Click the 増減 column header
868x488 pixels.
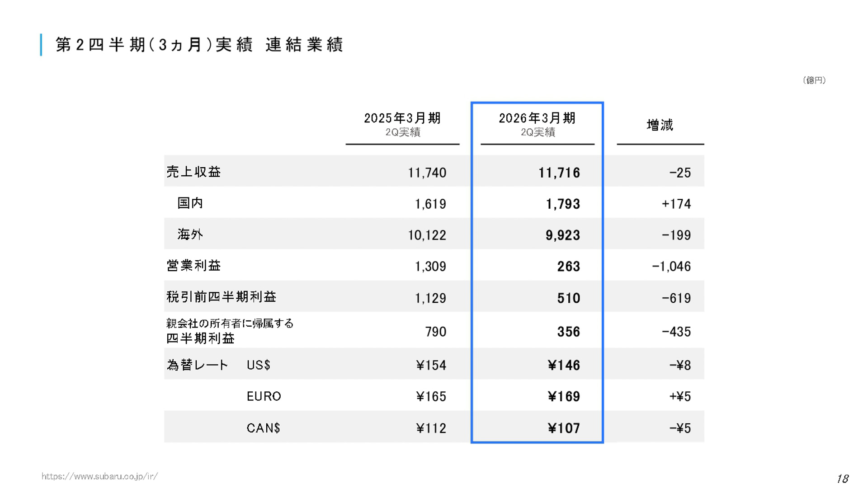[x=659, y=125]
